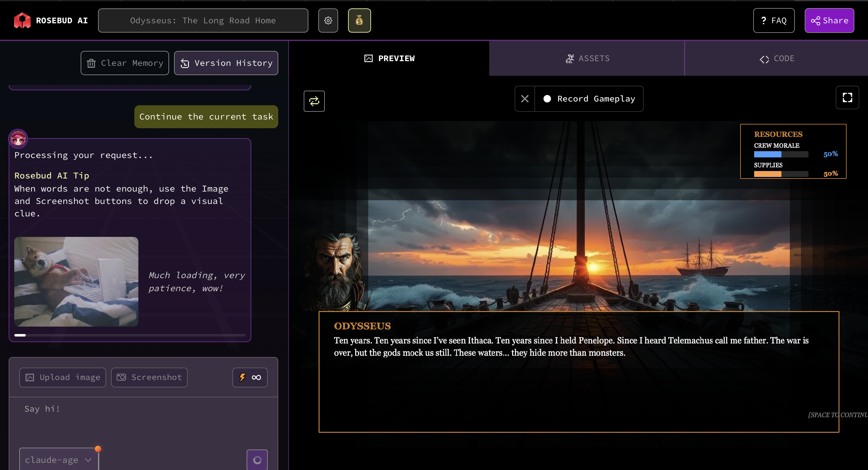Open Version History panel
868x470 pixels.
pyautogui.click(x=226, y=63)
